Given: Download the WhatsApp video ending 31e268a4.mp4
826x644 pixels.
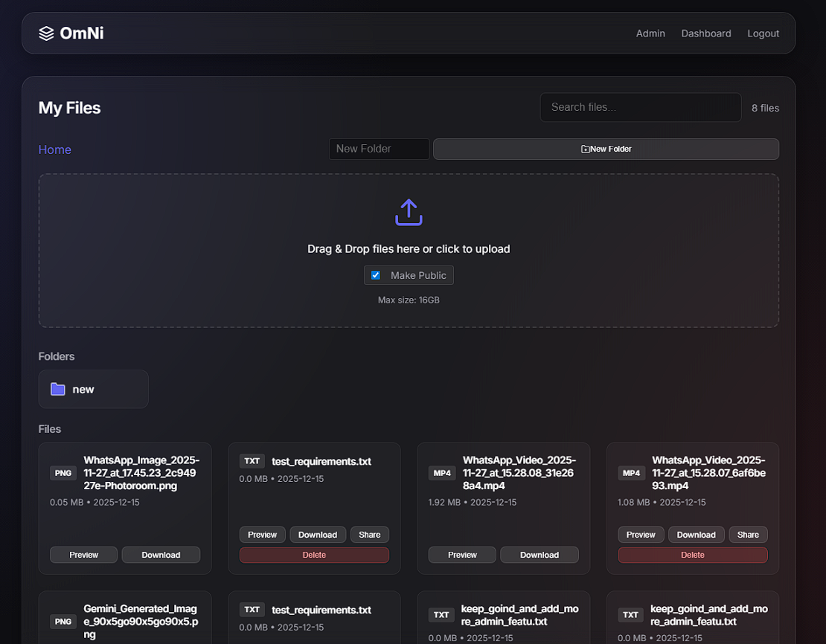Looking at the screenshot, I should 539,555.
